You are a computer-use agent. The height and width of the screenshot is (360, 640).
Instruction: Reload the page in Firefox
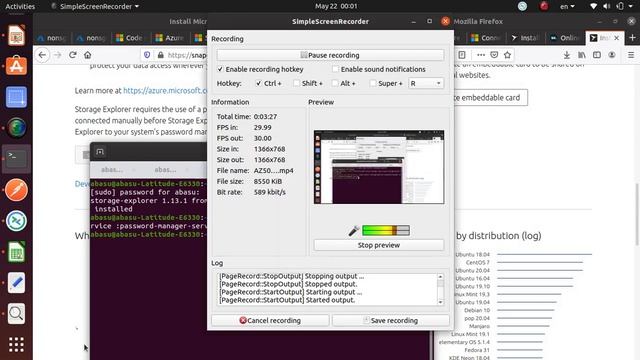(73, 55)
